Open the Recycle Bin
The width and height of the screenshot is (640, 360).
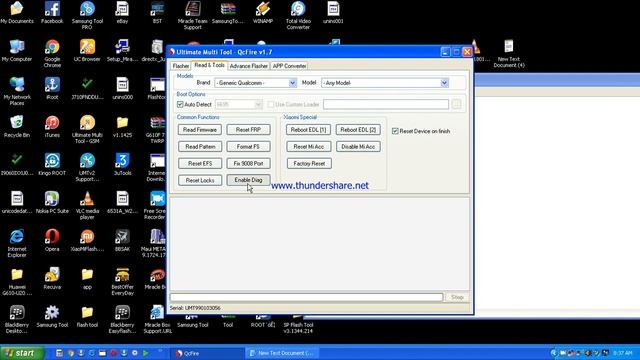point(17,126)
